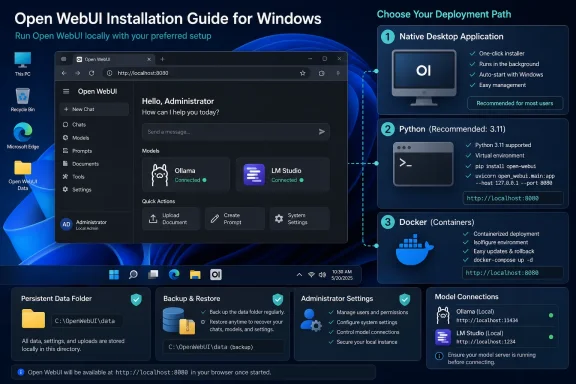Click the yellow persistent data folder icon

coord(33,318)
